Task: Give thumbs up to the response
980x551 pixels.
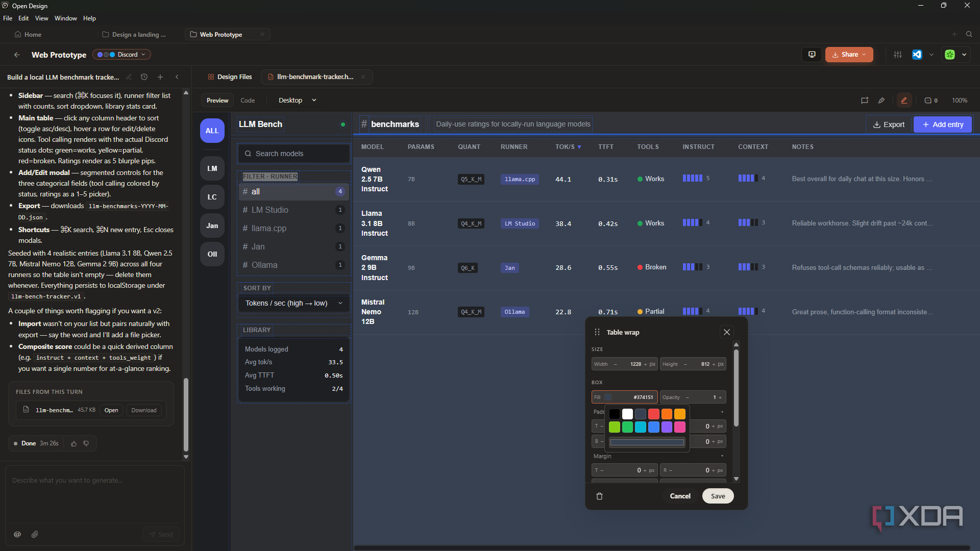Action: point(73,444)
